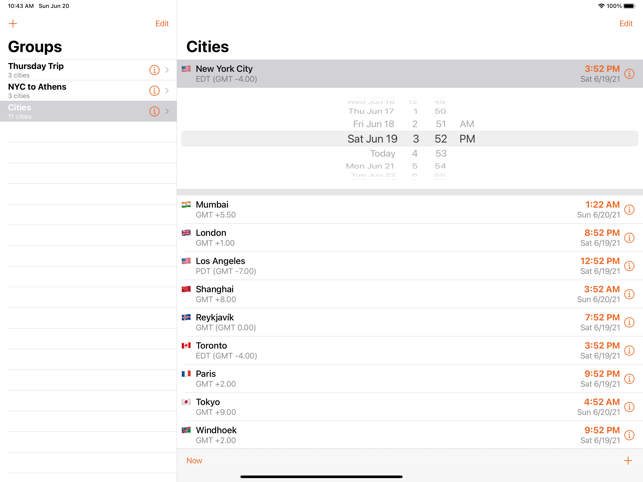Open info for NYC to Athens group
The width and height of the screenshot is (643, 482).
[x=154, y=91]
